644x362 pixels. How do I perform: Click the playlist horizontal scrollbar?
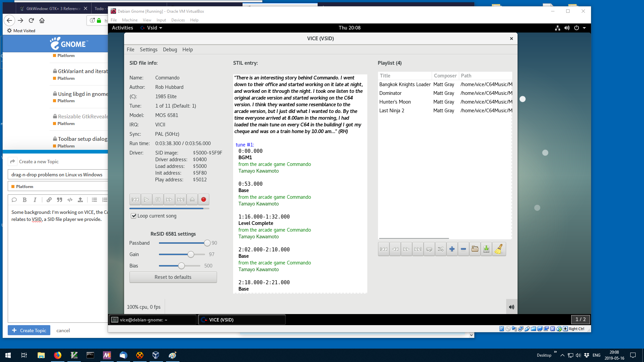click(x=414, y=238)
